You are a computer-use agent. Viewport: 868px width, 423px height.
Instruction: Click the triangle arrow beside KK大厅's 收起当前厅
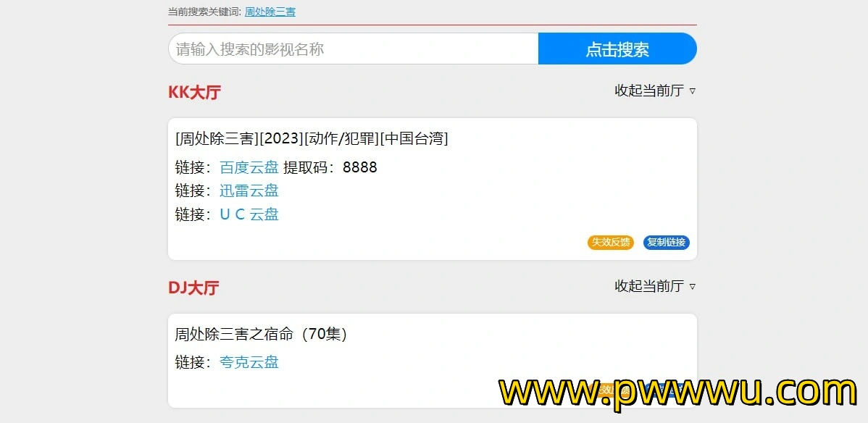(x=692, y=91)
